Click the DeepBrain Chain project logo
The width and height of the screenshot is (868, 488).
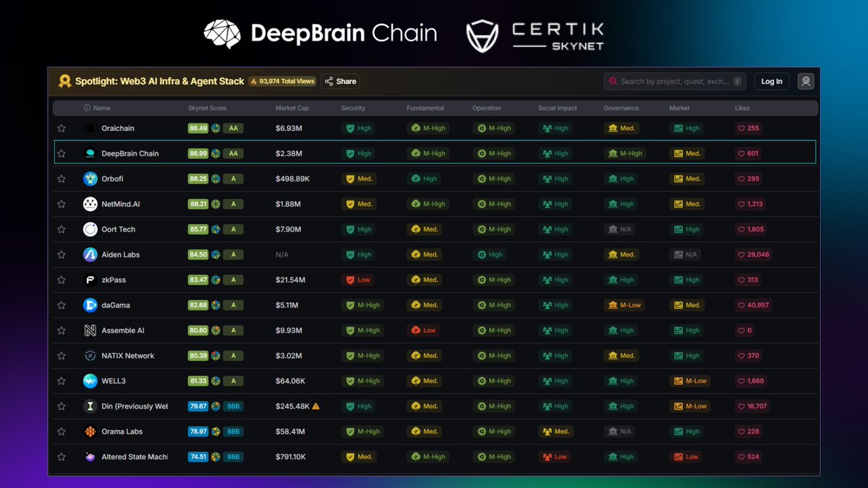(x=90, y=153)
